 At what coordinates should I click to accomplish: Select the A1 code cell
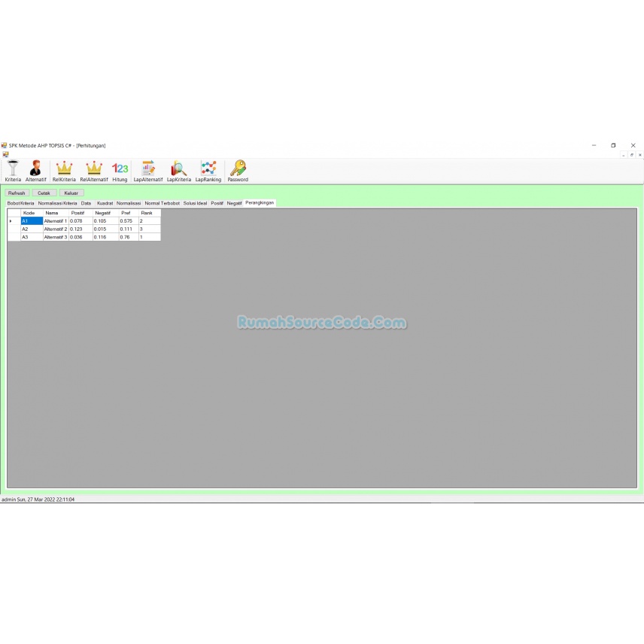click(32, 221)
